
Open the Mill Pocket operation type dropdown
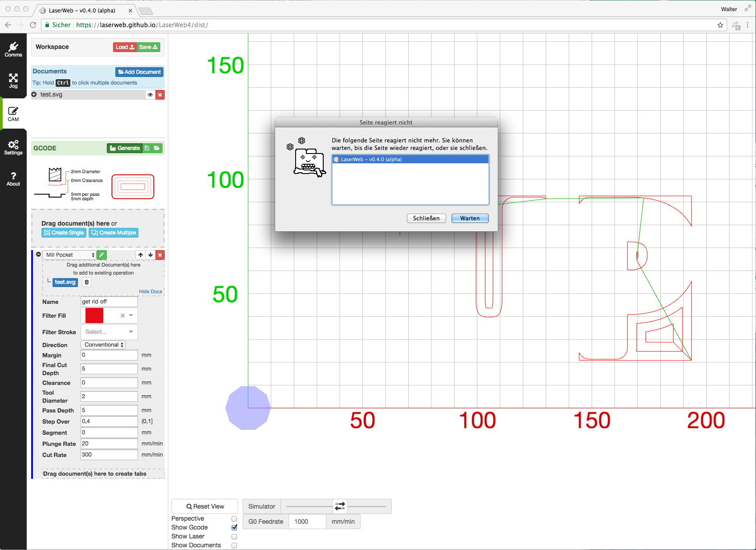coord(70,255)
